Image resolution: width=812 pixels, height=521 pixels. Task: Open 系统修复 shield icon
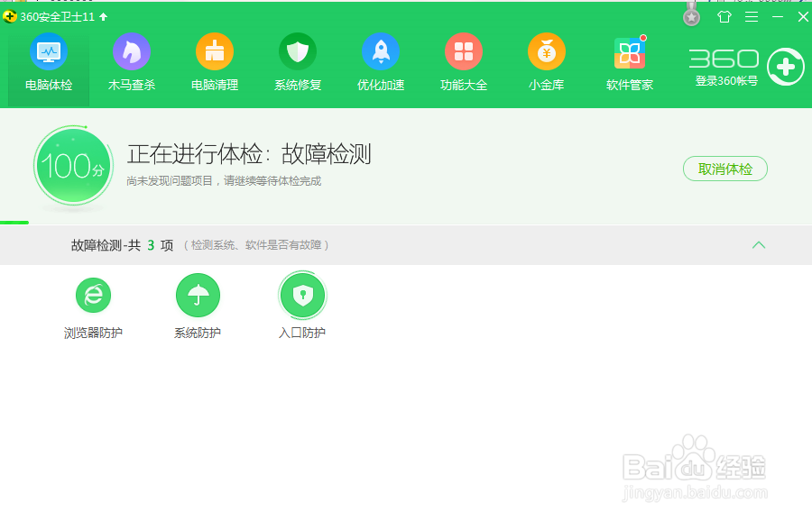(x=298, y=51)
